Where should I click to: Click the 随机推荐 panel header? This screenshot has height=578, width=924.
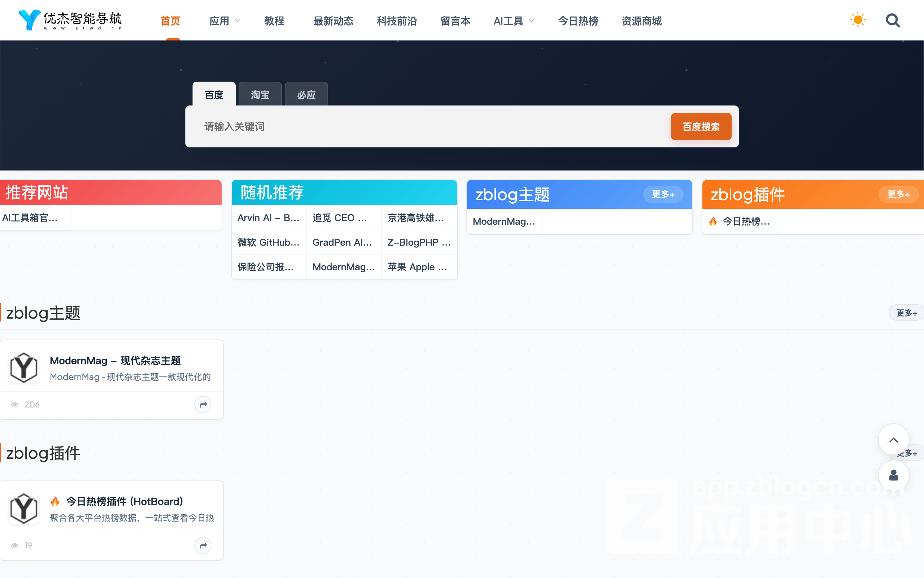pyautogui.click(x=344, y=192)
